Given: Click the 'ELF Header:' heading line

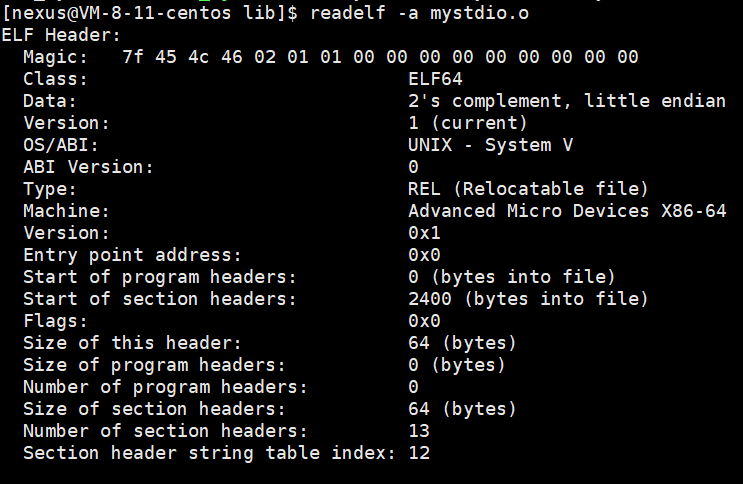Looking at the screenshot, I should (62, 35).
